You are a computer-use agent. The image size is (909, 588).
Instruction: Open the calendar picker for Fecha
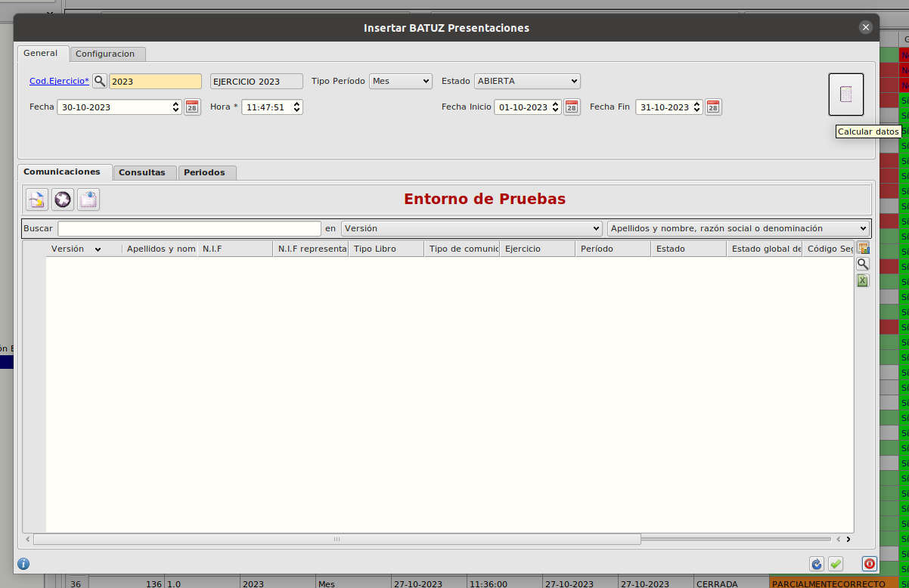(192, 107)
